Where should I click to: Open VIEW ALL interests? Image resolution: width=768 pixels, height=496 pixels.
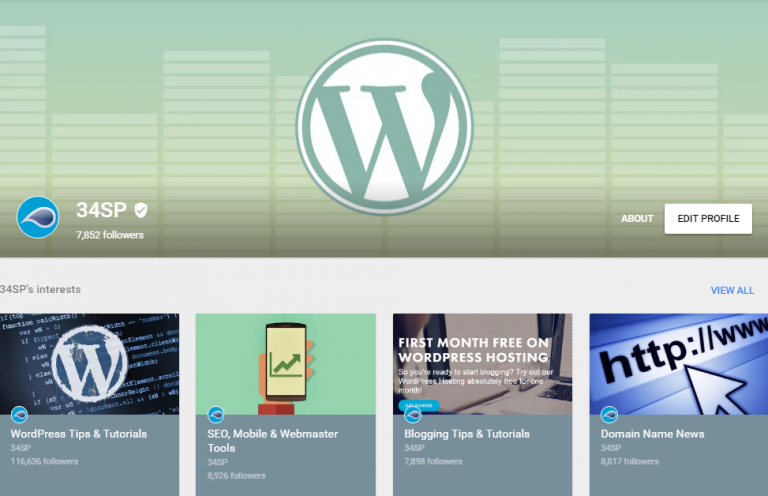(732, 290)
